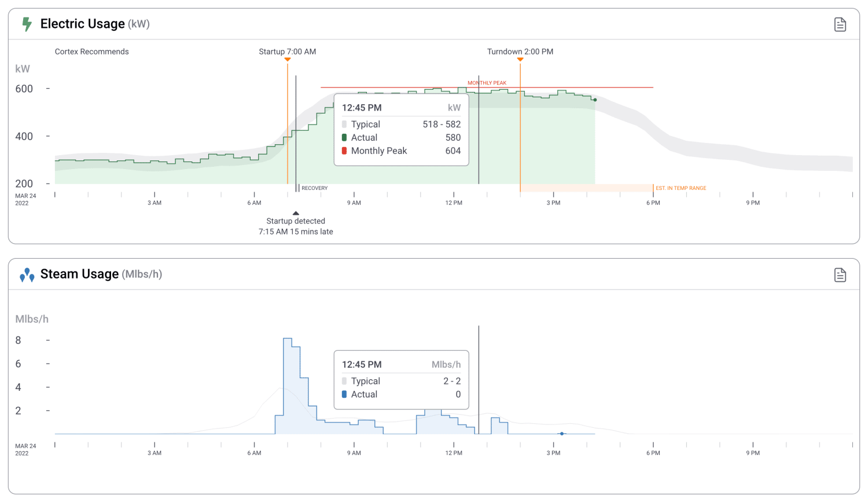Click the red Monthly Peak swatch in tooltip
Image resolution: width=868 pixels, height=502 pixels.
pos(344,151)
